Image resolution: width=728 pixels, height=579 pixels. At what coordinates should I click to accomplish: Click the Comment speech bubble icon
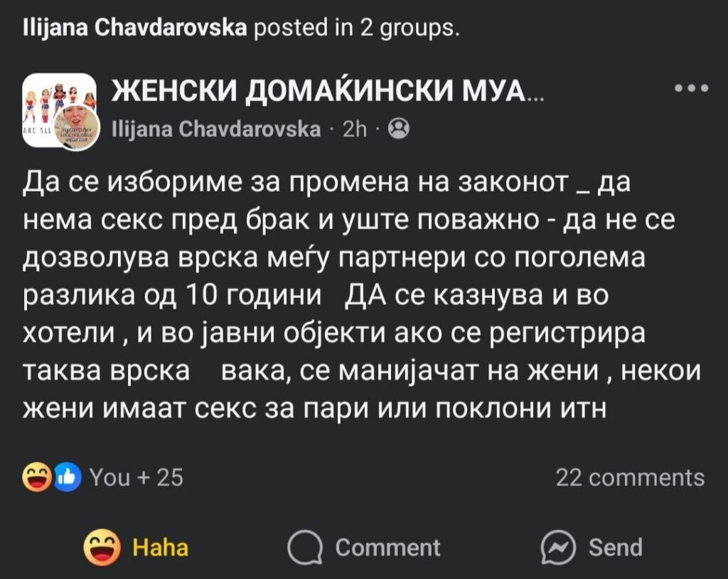coord(304,548)
